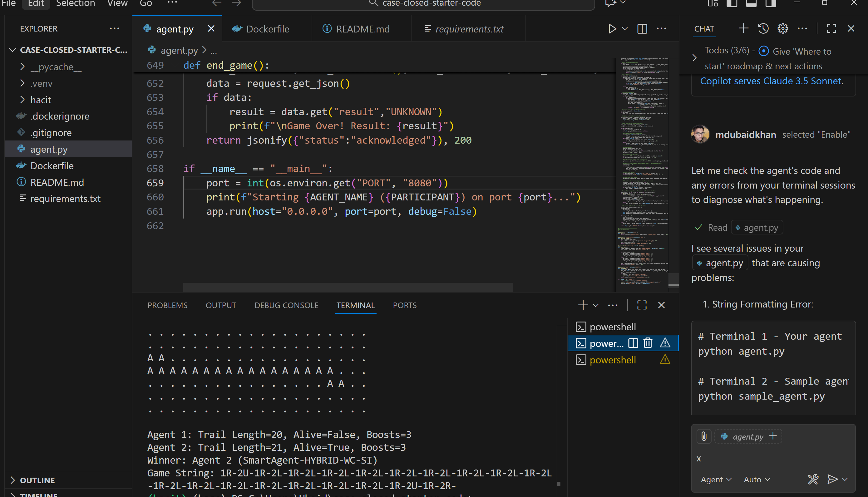Open requirements.txt in explorer
The image size is (868, 497).
point(65,198)
